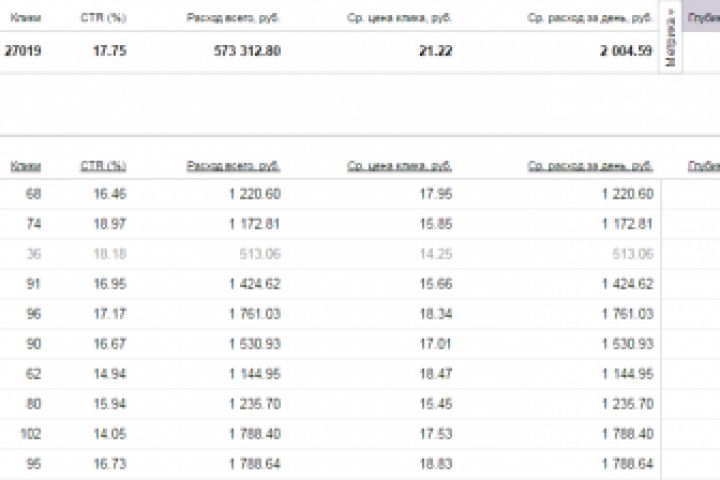Click the CTR cell showing 18.97
Viewport: 720px width, 480px height.
click(x=111, y=224)
